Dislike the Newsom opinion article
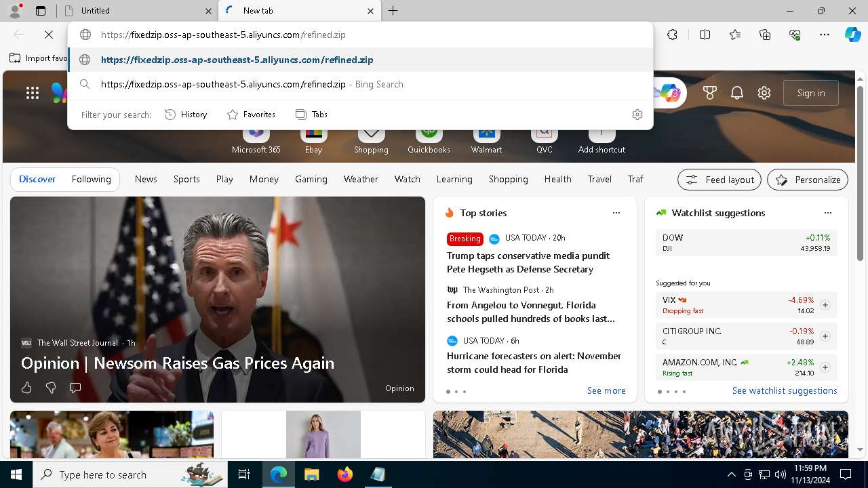The image size is (868, 488). (51, 388)
